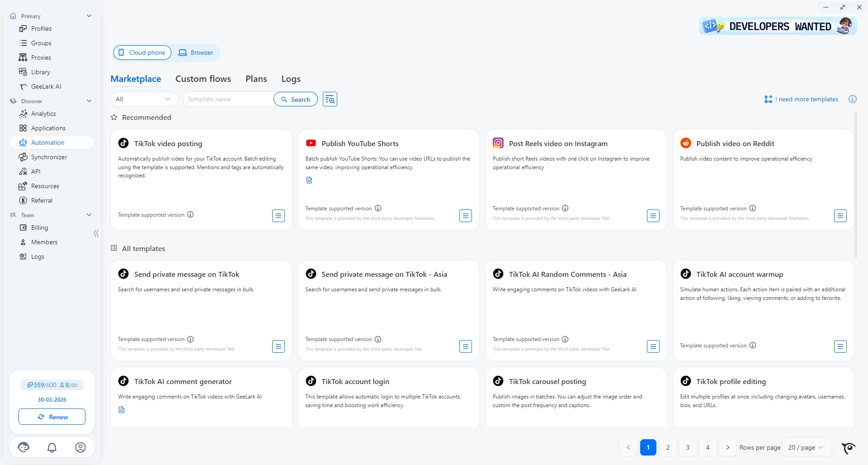The height and width of the screenshot is (465, 868).
Task: Open GeeLark AI in the sidebar
Action: 52,86
